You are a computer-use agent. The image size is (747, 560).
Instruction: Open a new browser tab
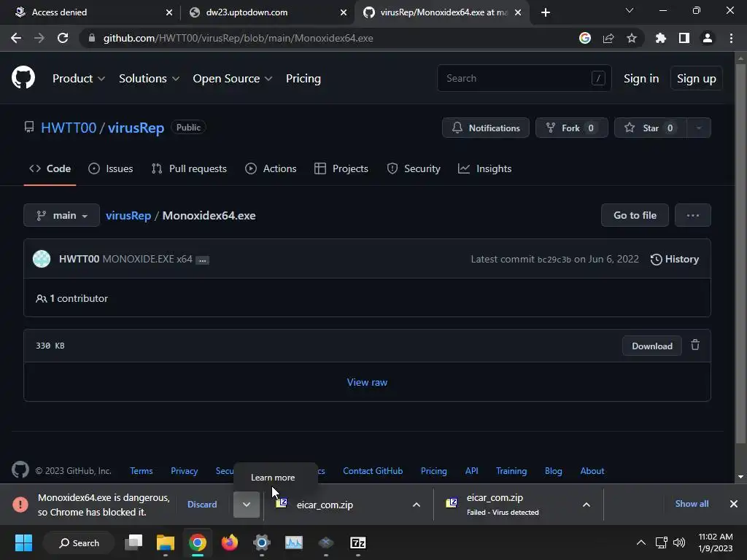pyautogui.click(x=546, y=12)
